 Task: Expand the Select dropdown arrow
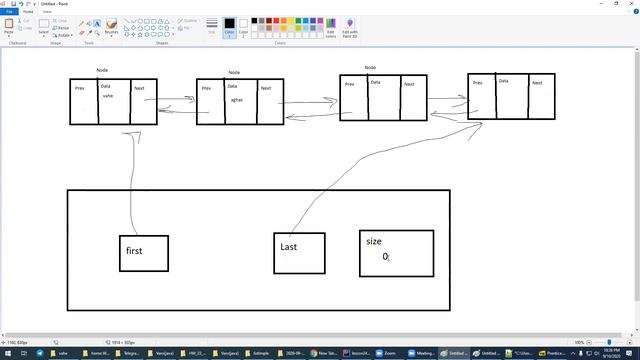(44, 36)
